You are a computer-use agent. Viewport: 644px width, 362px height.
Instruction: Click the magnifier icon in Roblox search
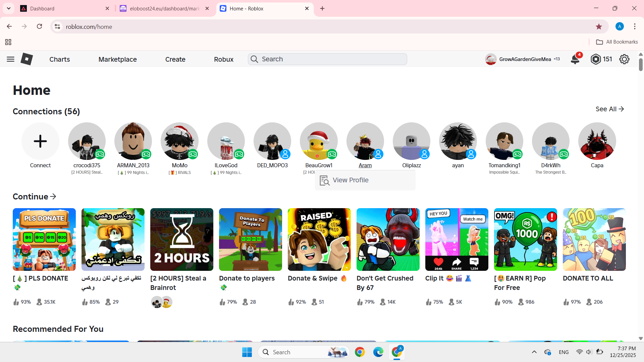(x=254, y=59)
